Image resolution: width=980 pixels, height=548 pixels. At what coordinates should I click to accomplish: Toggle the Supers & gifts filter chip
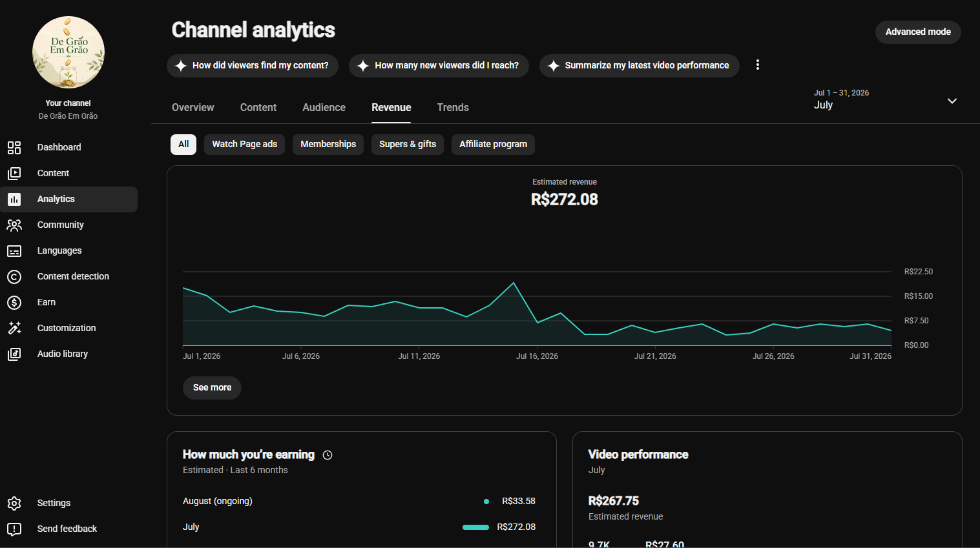tap(408, 144)
